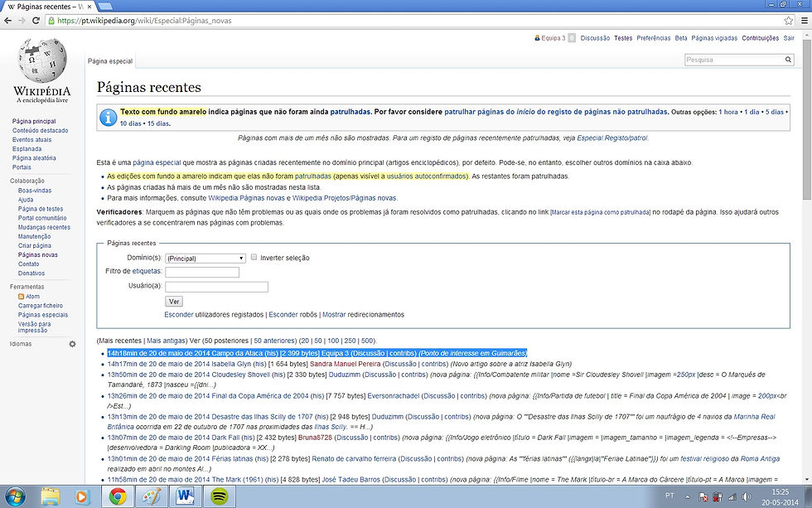The width and height of the screenshot is (812, 508).
Task: Click the Mais antigas link
Action: click(x=166, y=341)
